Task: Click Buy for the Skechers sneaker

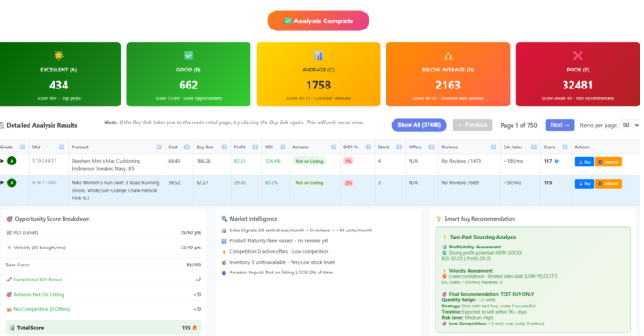Action: point(584,162)
